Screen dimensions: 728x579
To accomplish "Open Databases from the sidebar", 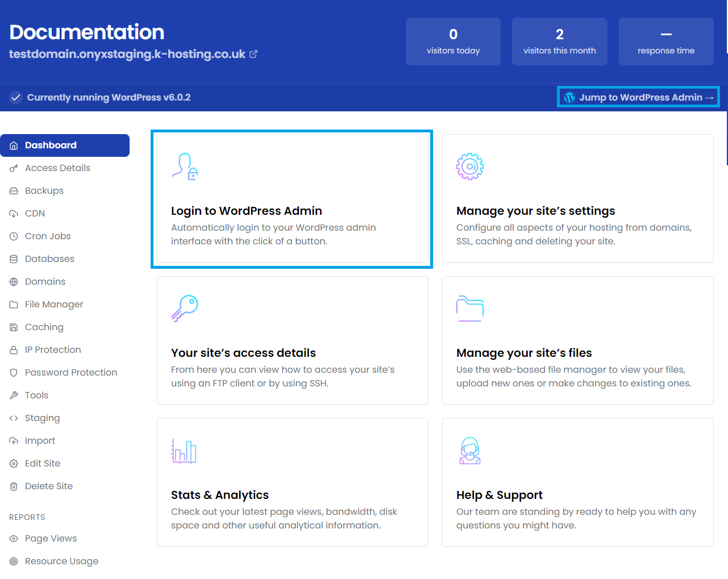I will point(65,259).
